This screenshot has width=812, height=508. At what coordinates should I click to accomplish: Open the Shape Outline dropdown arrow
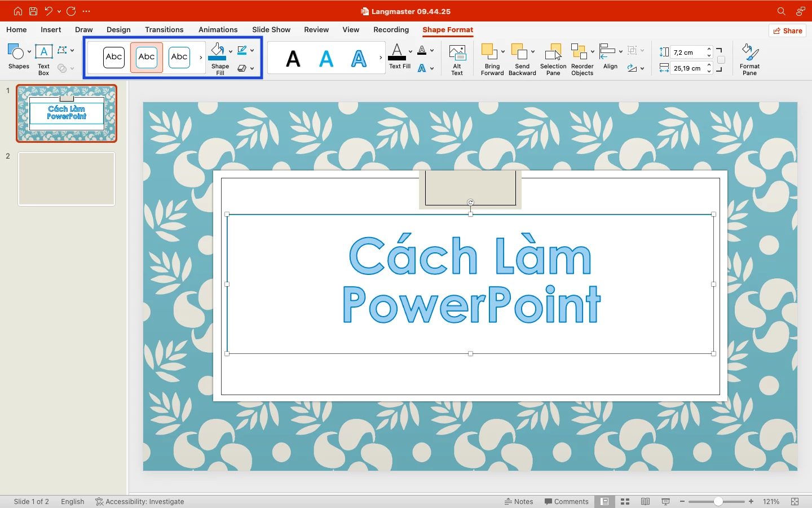tap(252, 50)
